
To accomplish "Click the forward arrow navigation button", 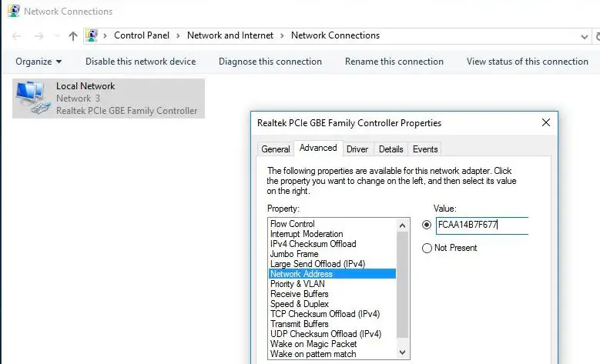I will [39, 35].
